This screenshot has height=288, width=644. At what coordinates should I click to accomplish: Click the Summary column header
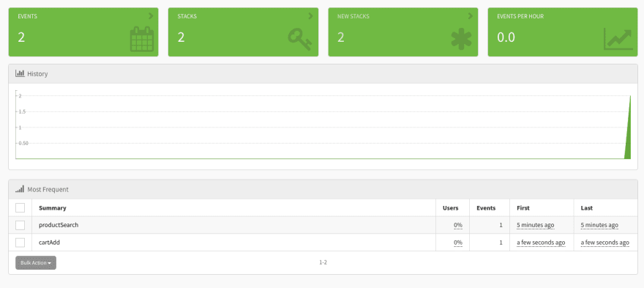click(53, 208)
